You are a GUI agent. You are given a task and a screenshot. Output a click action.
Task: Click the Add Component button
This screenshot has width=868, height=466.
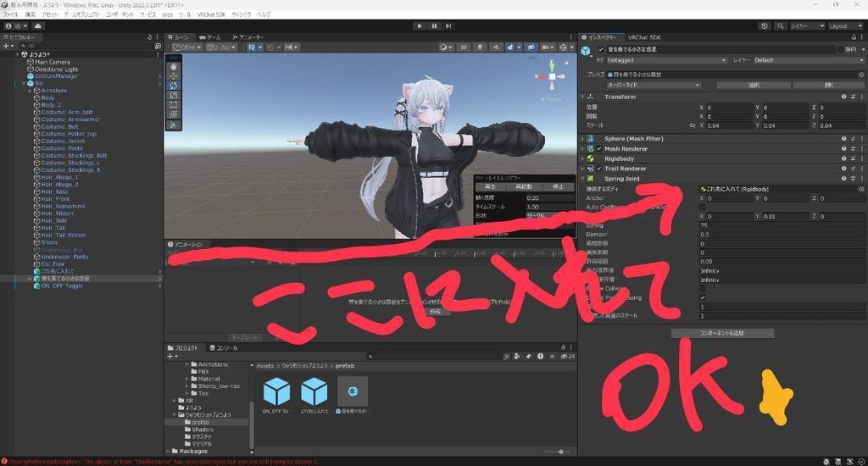(722, 333)
